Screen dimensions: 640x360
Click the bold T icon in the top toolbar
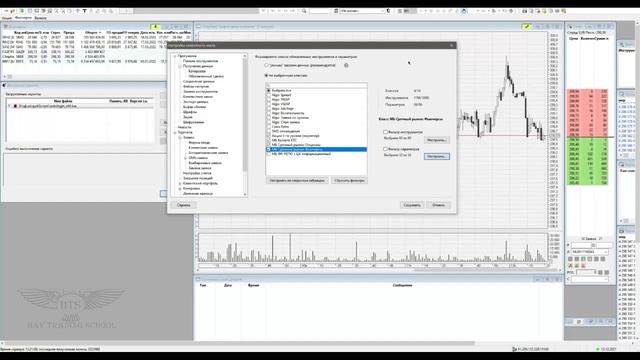[x=84, y=11]
